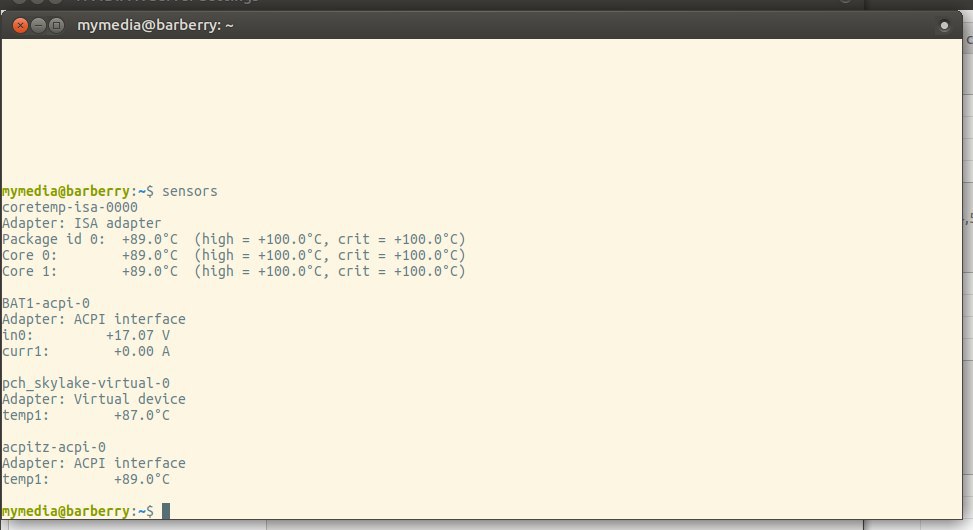Click the terminal cursor at the last prompt
The image size is (973, 530).
[166, 511]
